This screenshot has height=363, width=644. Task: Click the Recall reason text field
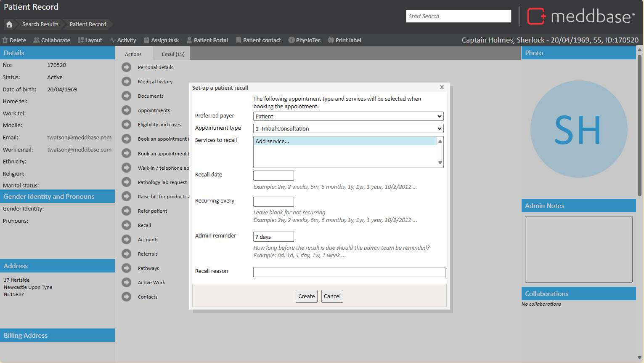349,272
